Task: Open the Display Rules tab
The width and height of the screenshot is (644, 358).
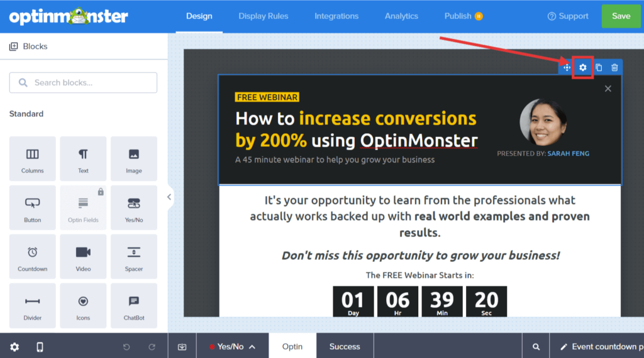Action: point(264,16)
